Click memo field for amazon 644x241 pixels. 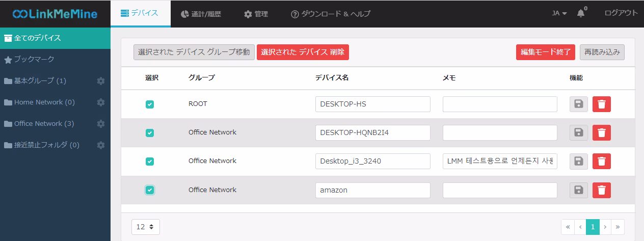coord(500,190)
